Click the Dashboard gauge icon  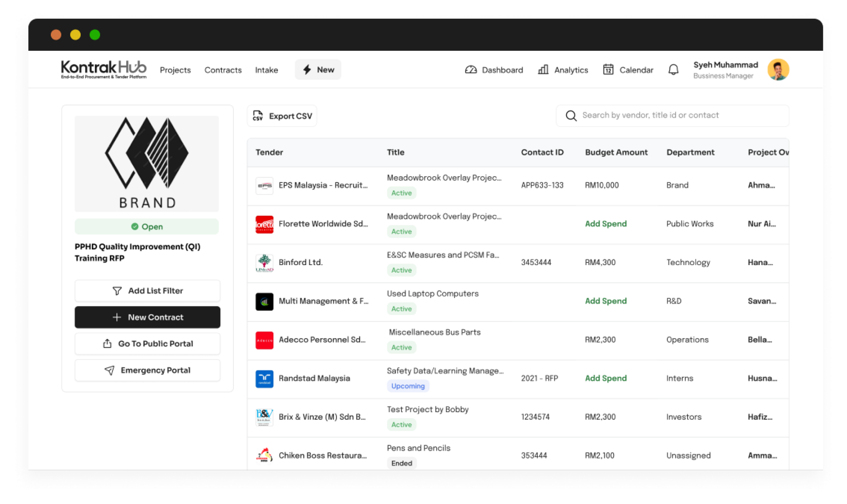coord(471,69)
